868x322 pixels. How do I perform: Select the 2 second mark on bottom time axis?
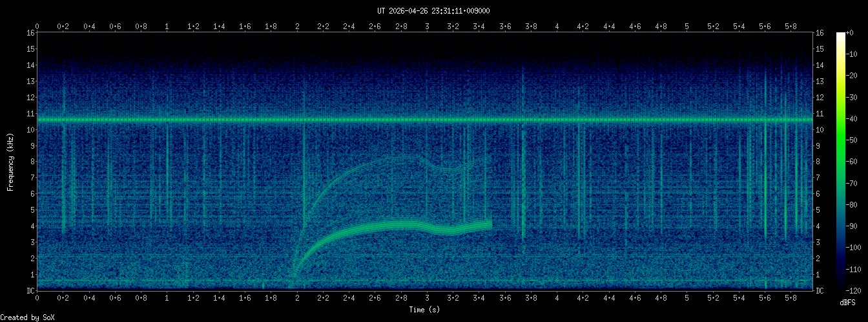(297, 298)
